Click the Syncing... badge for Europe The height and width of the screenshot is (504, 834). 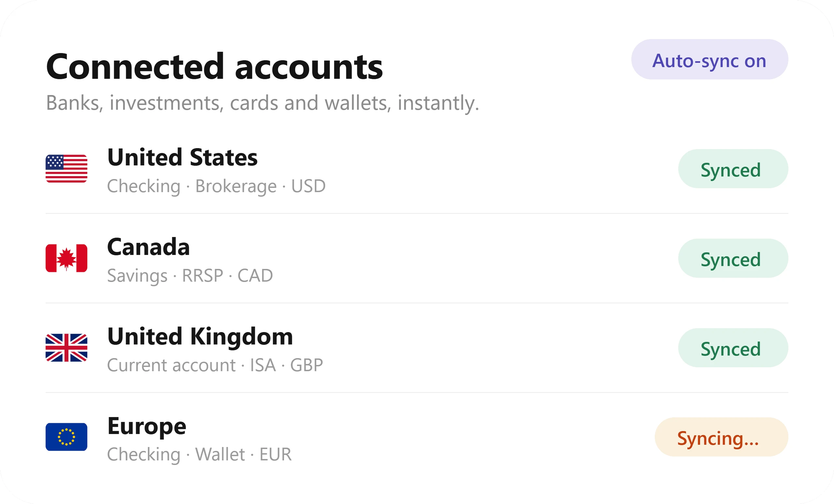[721, 437]
